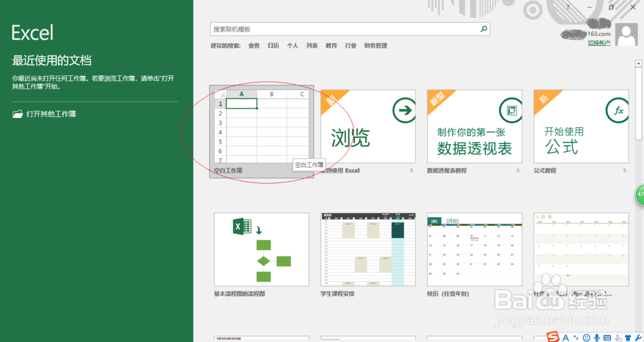Open the 浏览 welcome tour template
This screenshot has width=644, height=342.
tap(368, 127)
